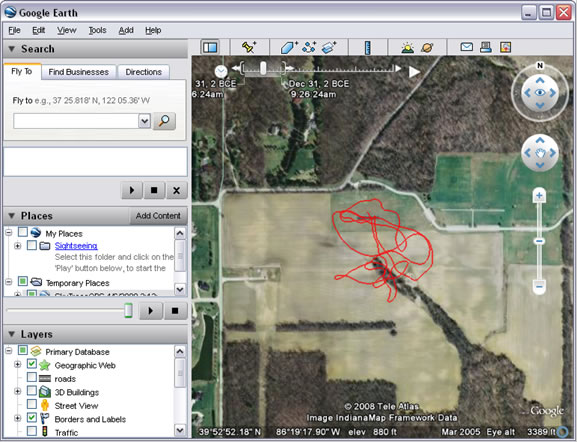Screen dimensions: 577x442
Task: Click the N north compass marker
Action: (x=540, y=66)
